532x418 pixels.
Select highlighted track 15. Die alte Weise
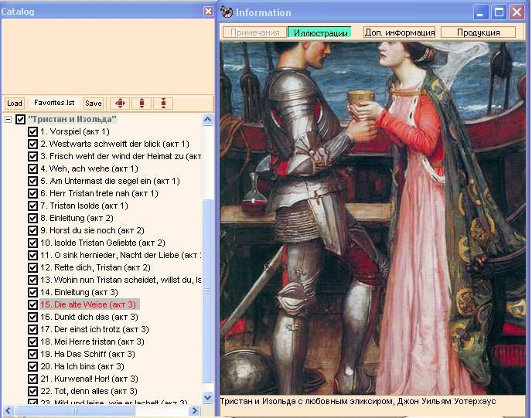(88, 304)
